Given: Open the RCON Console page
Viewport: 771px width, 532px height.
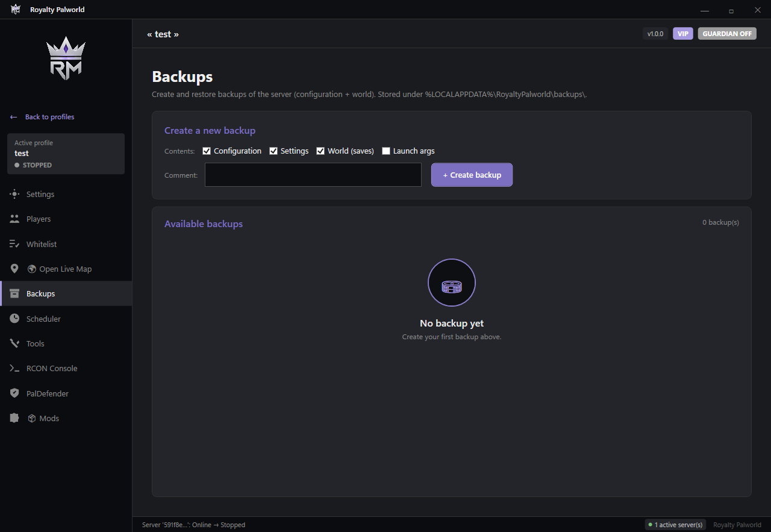Looking at the screenshot, I should [66, 368].
